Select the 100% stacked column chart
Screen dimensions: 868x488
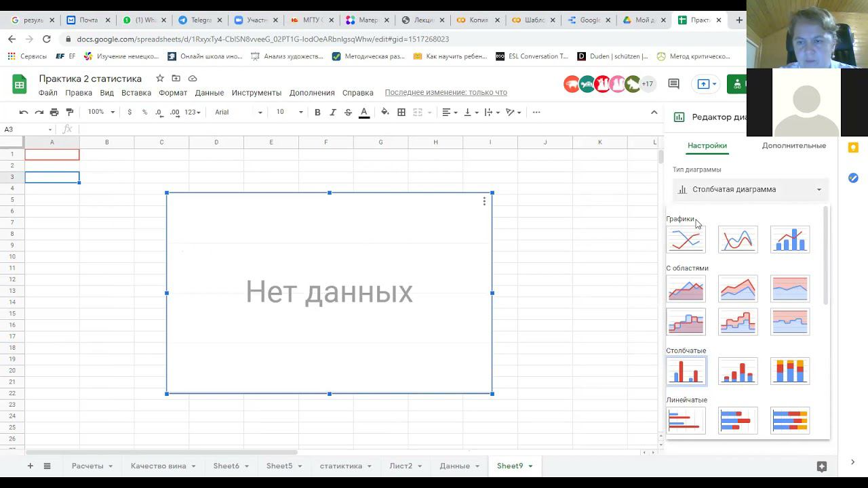tap(790, 371)
